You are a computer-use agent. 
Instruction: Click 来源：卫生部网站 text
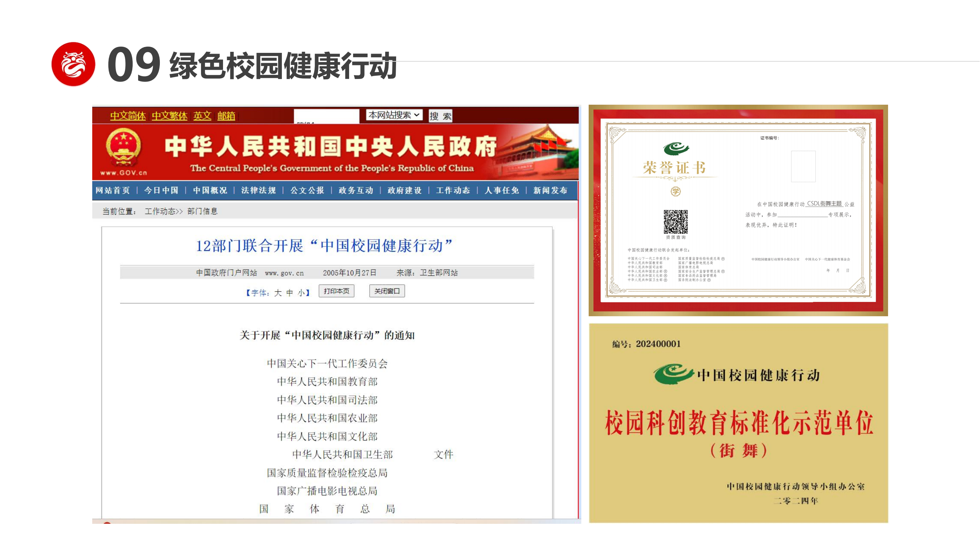(427, 273)
